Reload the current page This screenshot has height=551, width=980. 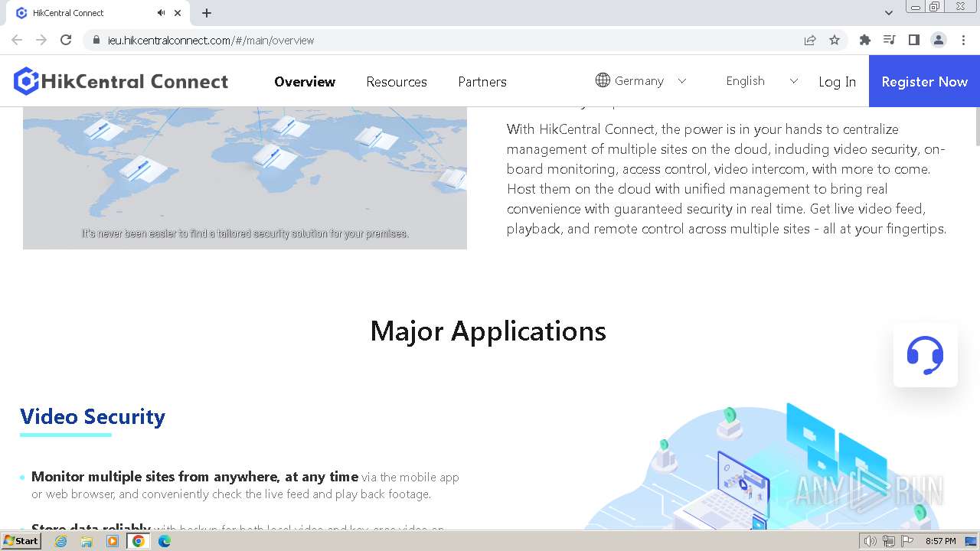tap(66, 40)
